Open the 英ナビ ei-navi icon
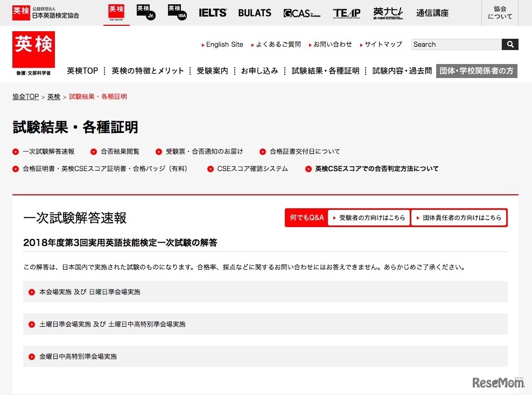Viewport: 532px width, 395px height. tap(388, 12)
